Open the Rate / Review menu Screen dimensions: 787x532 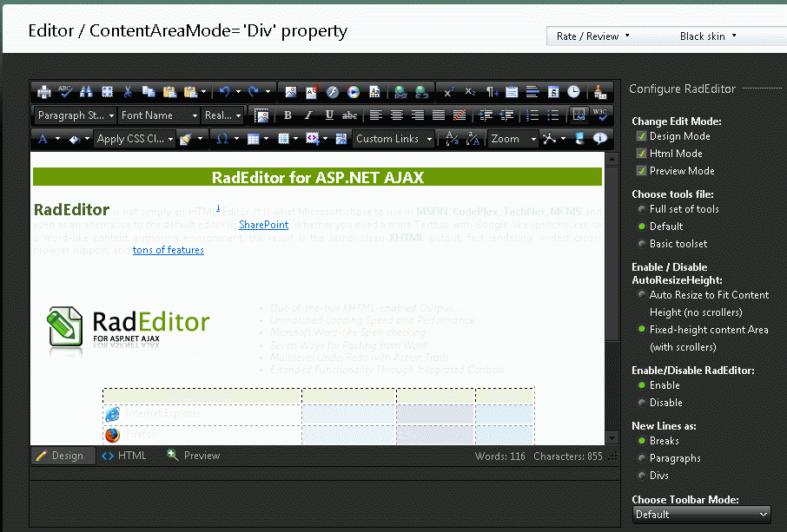point(592,36)
